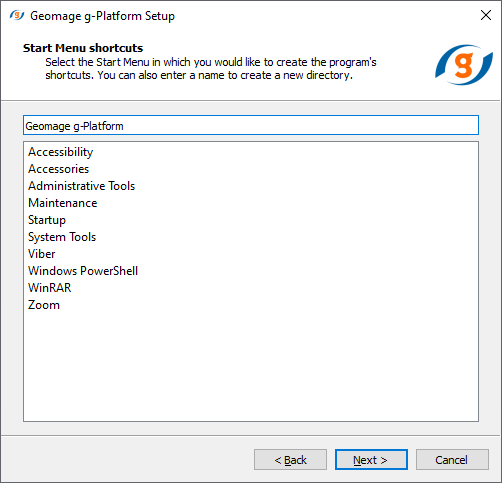
Task: Choose System Tools in the list
Action: coord(62,237)
